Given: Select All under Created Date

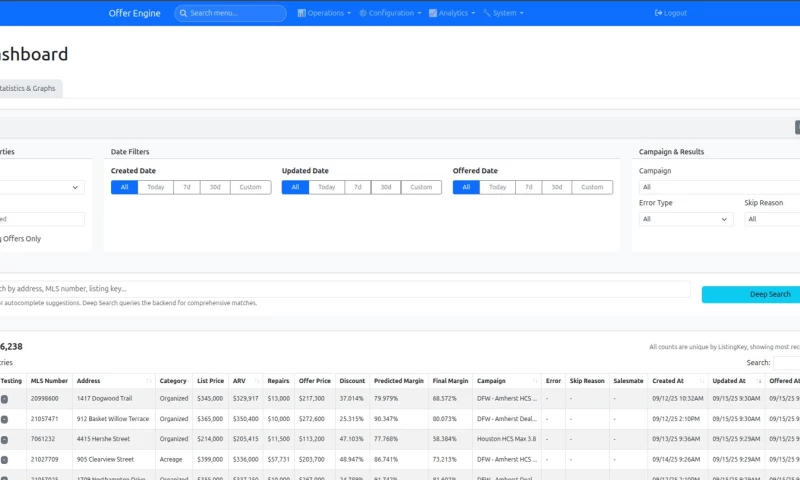Looking at the screenshot, I should (124, 187).
